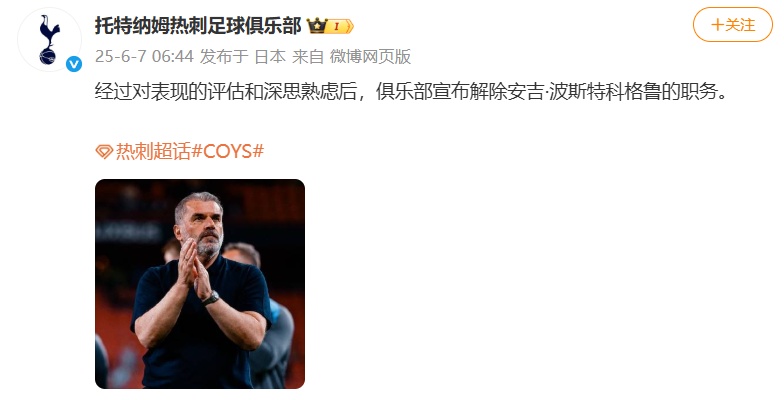Click the 发布于 日本 location label

[242, 56]
